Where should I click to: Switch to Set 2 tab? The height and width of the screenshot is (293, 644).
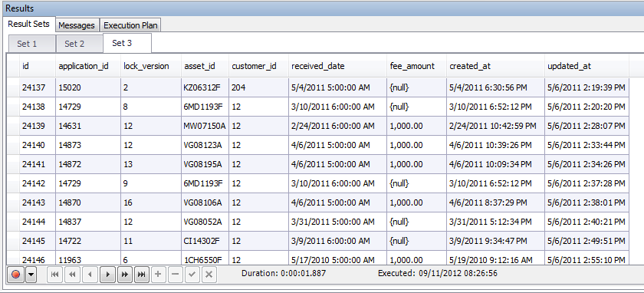tap(79, 44)
